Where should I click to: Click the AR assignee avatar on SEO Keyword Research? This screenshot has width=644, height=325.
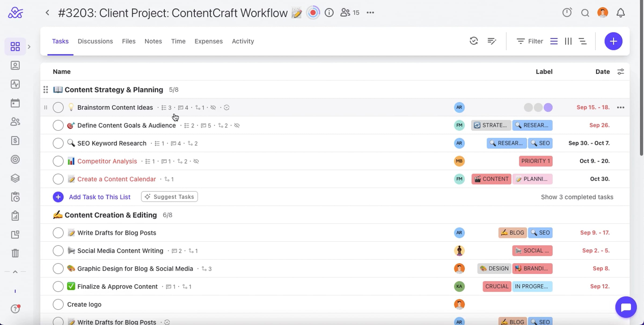coord(459,143)
